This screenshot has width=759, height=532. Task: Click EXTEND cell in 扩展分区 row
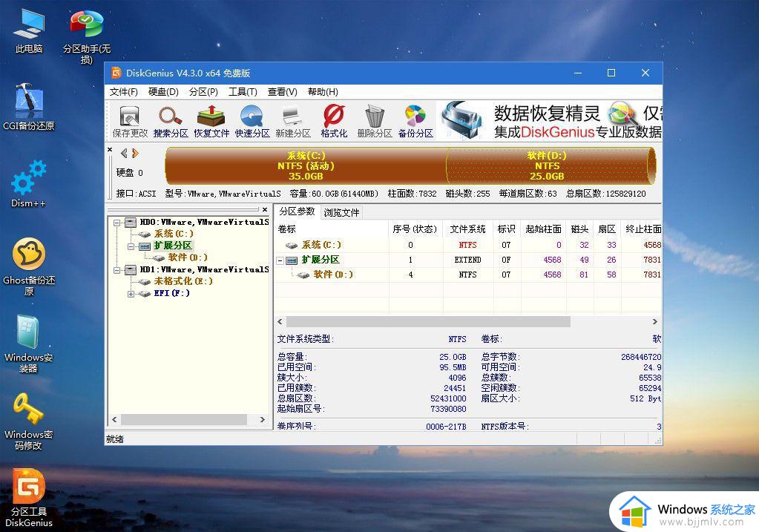point(468,260)
